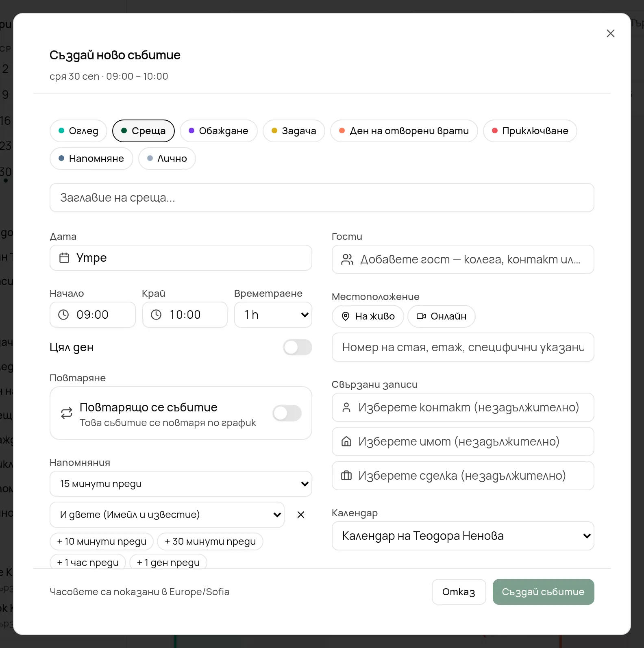Click the house icon in property selector

(346, 441)
